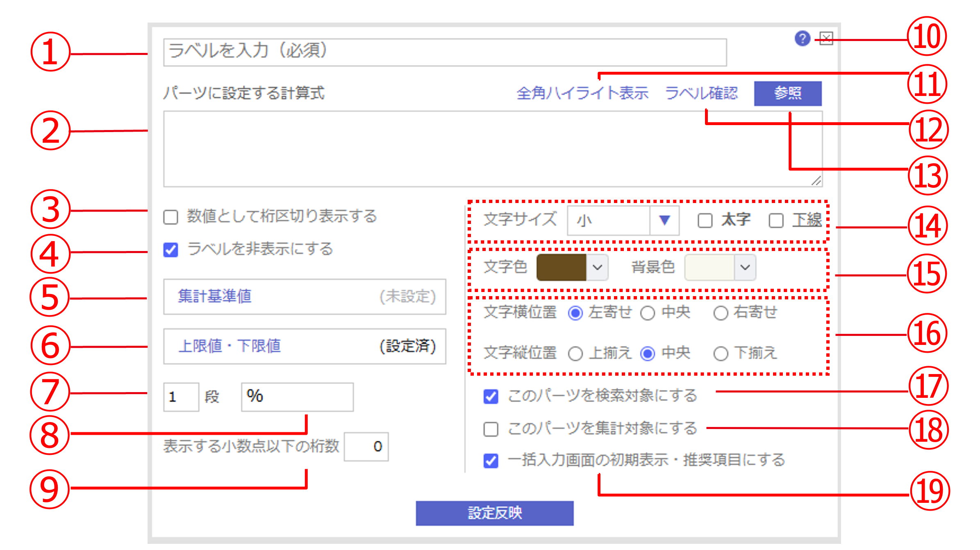Expand the 背景色 color dropdown
This screenshot has width=980, height=550.
(745, 267)
